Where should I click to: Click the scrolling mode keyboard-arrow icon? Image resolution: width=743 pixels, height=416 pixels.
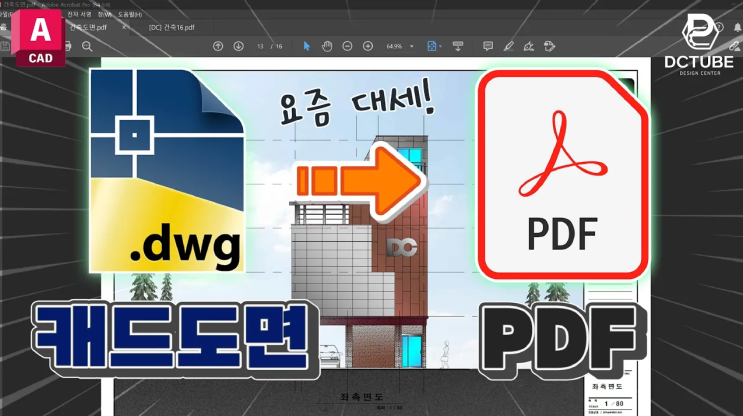tap(458, 46)
